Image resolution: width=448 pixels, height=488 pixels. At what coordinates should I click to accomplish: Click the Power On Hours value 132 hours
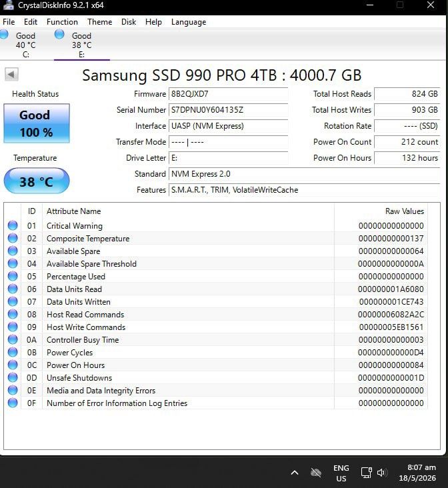[x=407, y=158]
